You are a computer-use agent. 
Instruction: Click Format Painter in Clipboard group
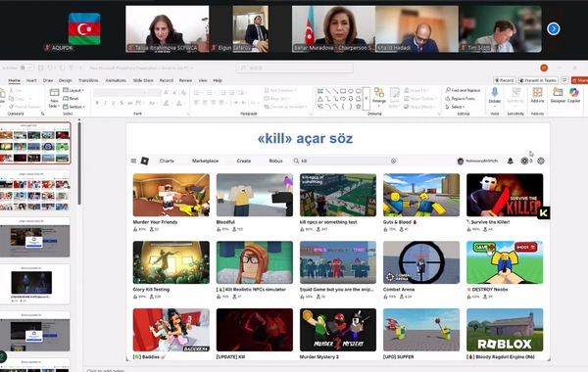24,107
